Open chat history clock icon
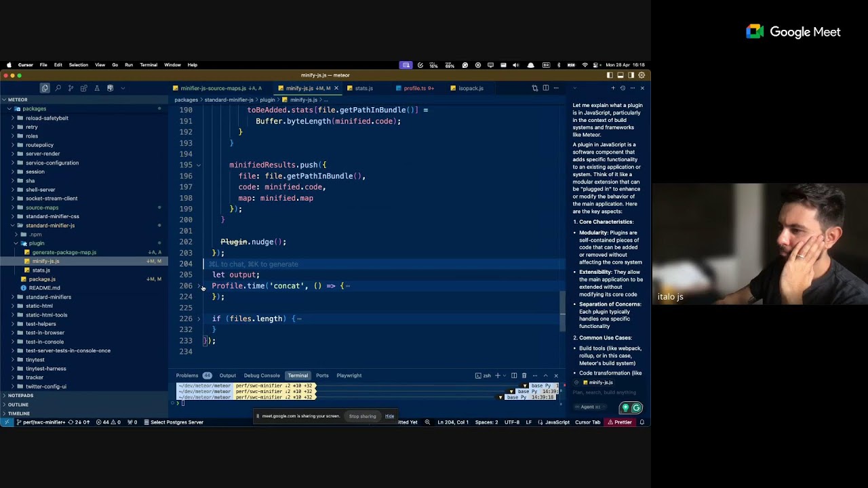The width and height of the screenshot is (868, 488). click(x=623, y=88)
